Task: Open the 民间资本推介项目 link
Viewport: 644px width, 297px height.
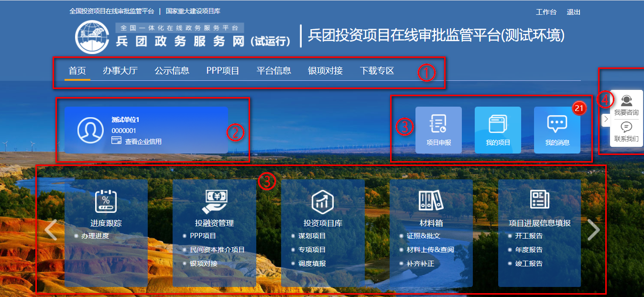Action: click(217, 250)
